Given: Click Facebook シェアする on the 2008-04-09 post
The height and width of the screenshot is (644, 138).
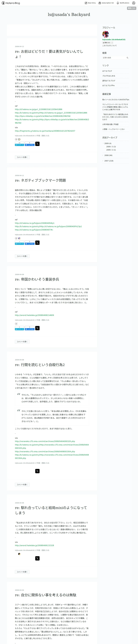Looking at the screenshot, I should pyautogui.click(x=30, y=328).
